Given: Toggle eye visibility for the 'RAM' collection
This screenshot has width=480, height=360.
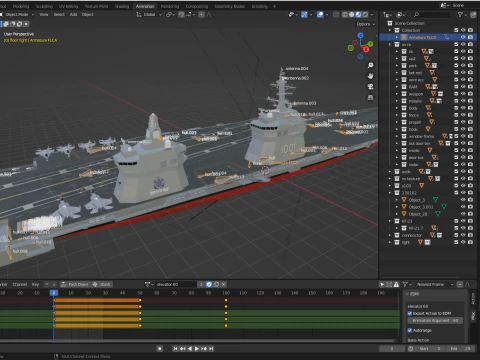Looking at the screenshot, I should coord(463,87).
